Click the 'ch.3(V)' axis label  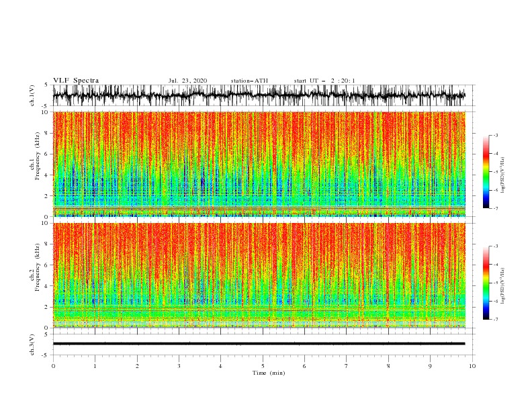(x=32, y=345)
